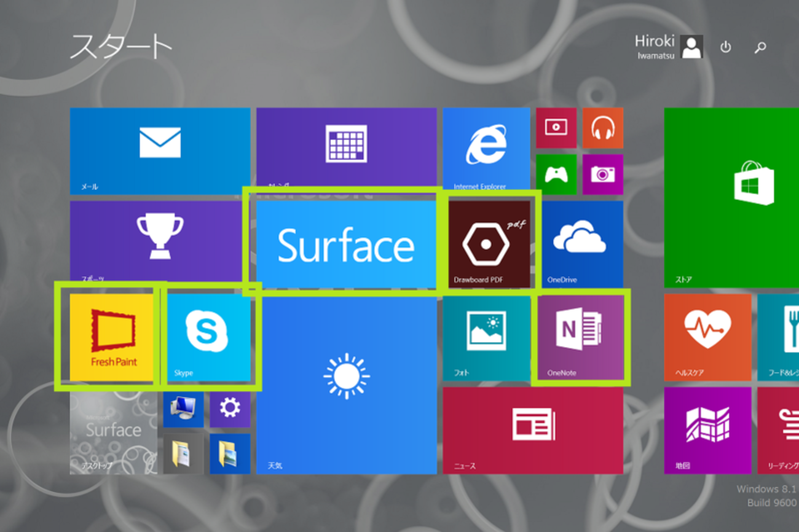Open the purple Calendar tile
The width and height of the screenshot is (799, 532).
pos(346,147)
